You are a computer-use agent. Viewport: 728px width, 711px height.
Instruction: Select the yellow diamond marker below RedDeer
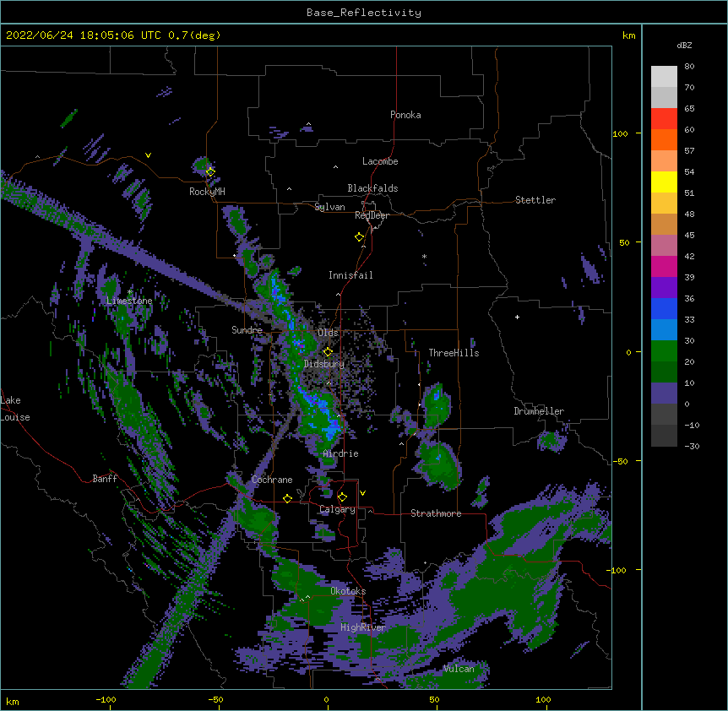coord(359,237)
